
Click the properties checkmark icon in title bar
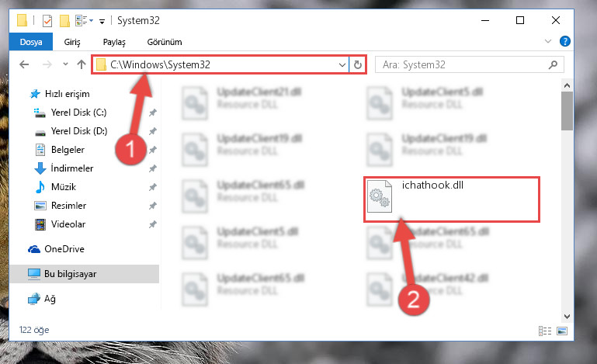coord(47,20)
